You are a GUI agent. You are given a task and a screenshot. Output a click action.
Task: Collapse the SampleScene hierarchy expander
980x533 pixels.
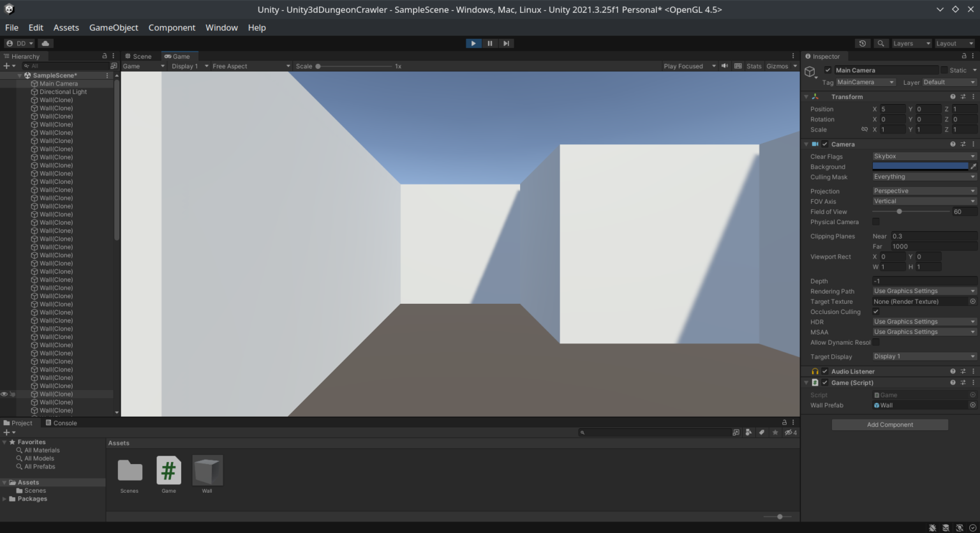[x=20, y=75]
